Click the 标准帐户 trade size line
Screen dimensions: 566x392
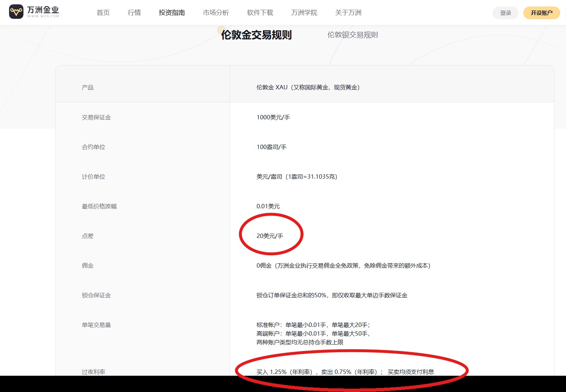click(x=314, y=325)
